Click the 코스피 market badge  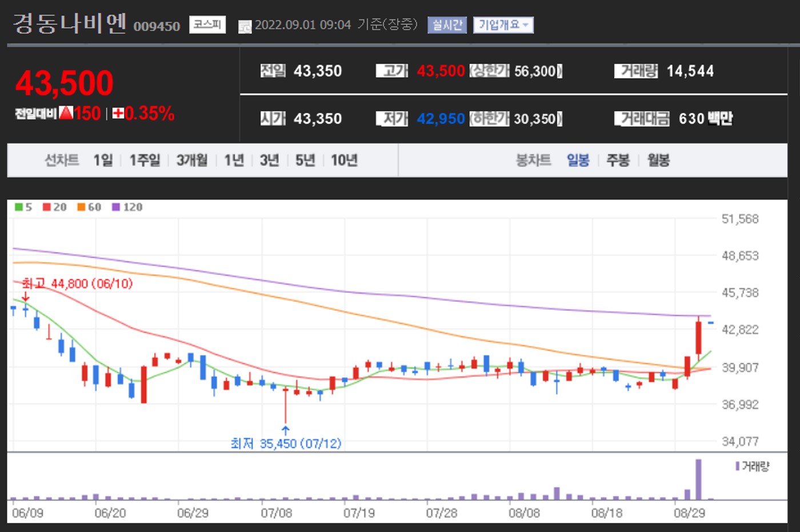click(207, 25)
